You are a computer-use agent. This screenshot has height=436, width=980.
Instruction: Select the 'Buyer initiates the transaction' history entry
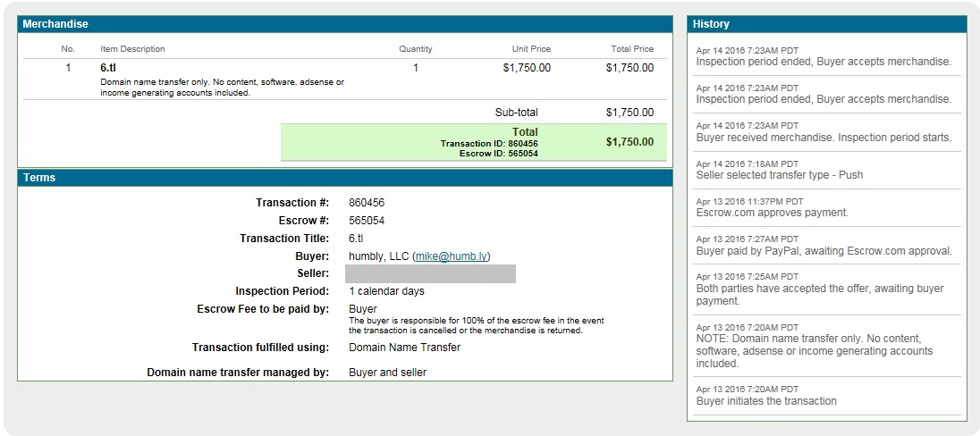766,401
